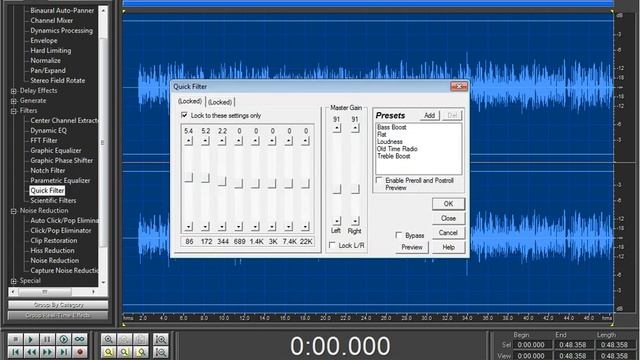Click the Zoom Out Vertically icon
Image resolution: width=640 pixels, height=360 pixels.
161,352
